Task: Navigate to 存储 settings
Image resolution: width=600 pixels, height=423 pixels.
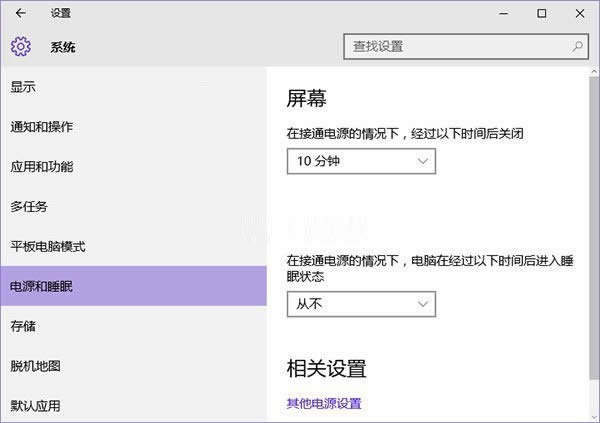Action: pyautogui.click(x=23, y=327)
